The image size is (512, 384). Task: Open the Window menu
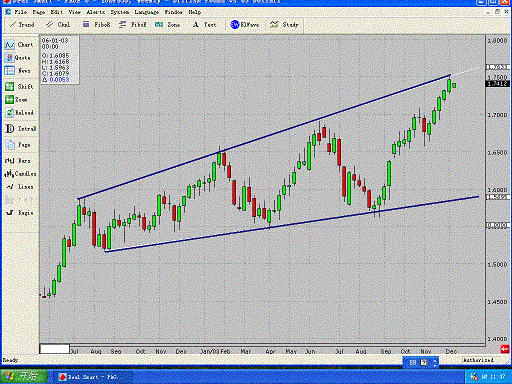174,12
